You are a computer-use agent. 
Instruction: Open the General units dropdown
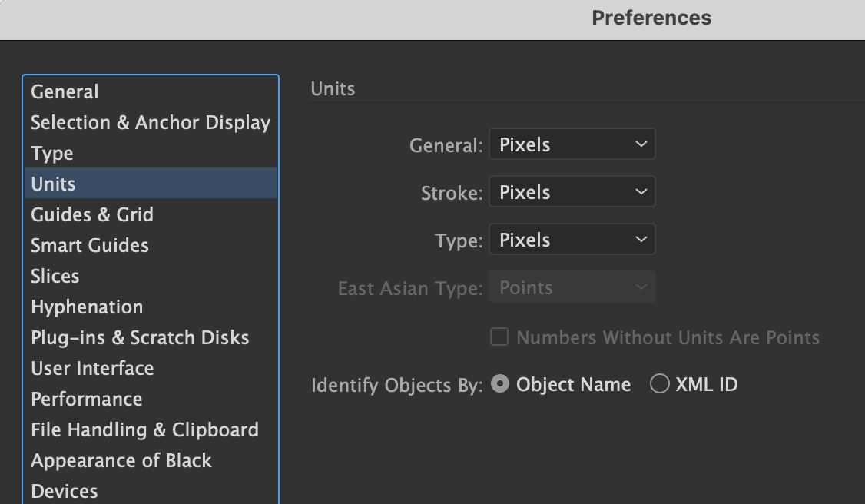tap(572, 144)
